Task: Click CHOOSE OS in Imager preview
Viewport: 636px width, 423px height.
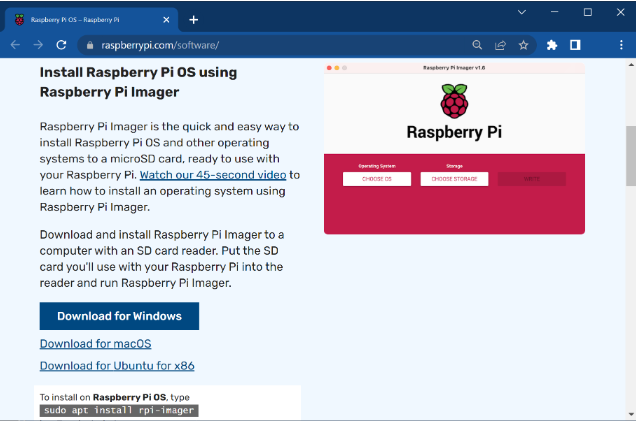Action: (x=377, y=179)
